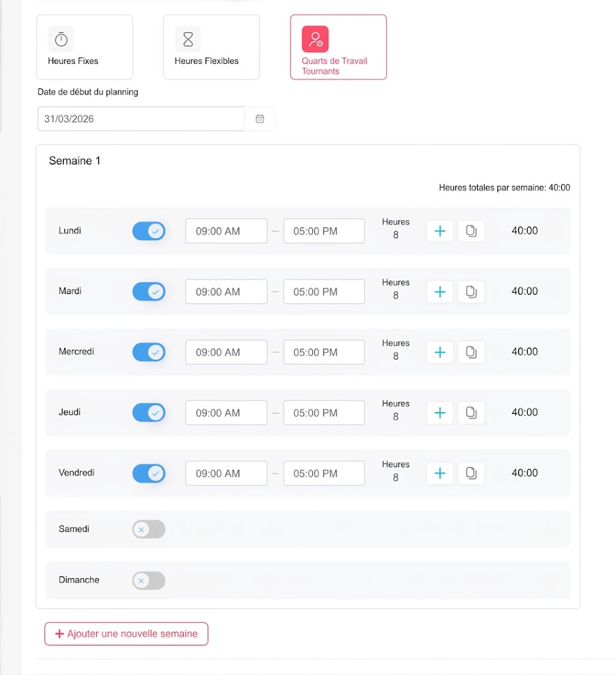The image size is (616, 675).
Task: Select the Heures Fixes schedule type
Action: point(85,47)
